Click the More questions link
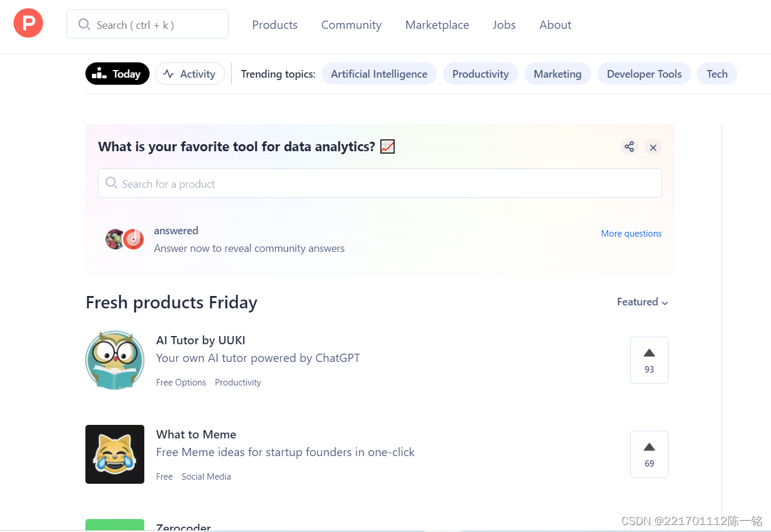 631,234
